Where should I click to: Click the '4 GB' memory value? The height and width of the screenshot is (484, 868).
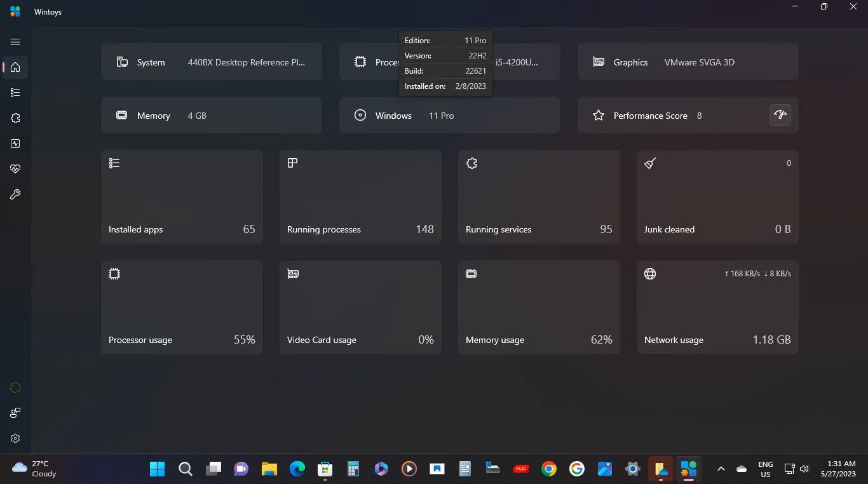point(197,116)
